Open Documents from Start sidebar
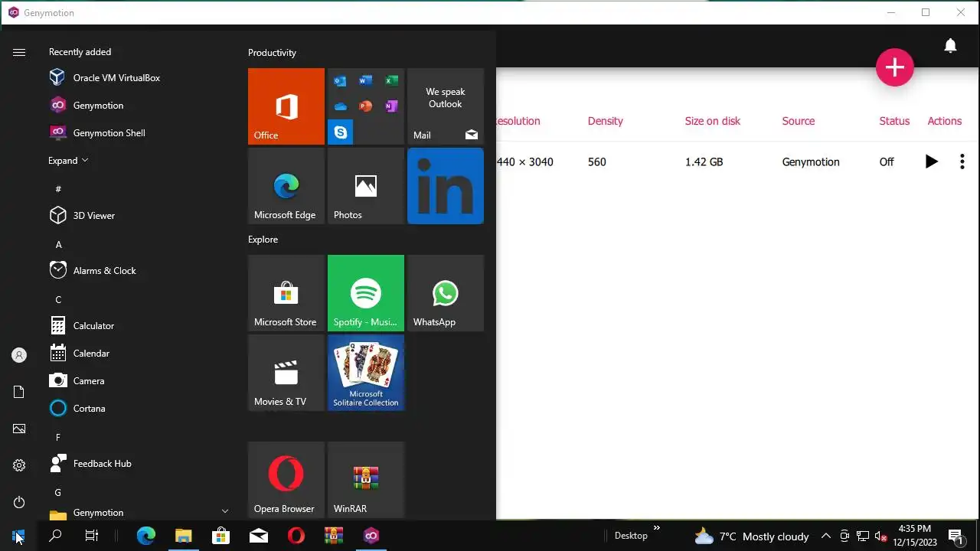This screenshot has height=551, width=980. click(x=19, y=392)
